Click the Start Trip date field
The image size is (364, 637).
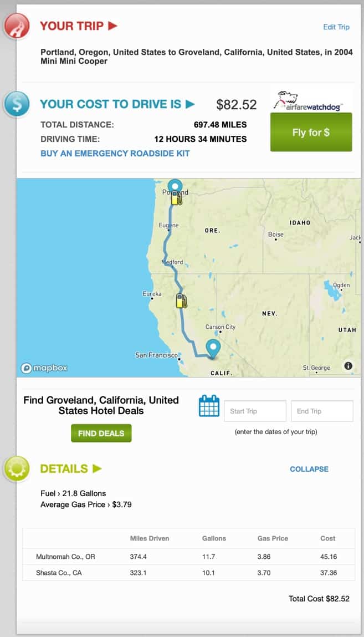(x=255, y=410)
